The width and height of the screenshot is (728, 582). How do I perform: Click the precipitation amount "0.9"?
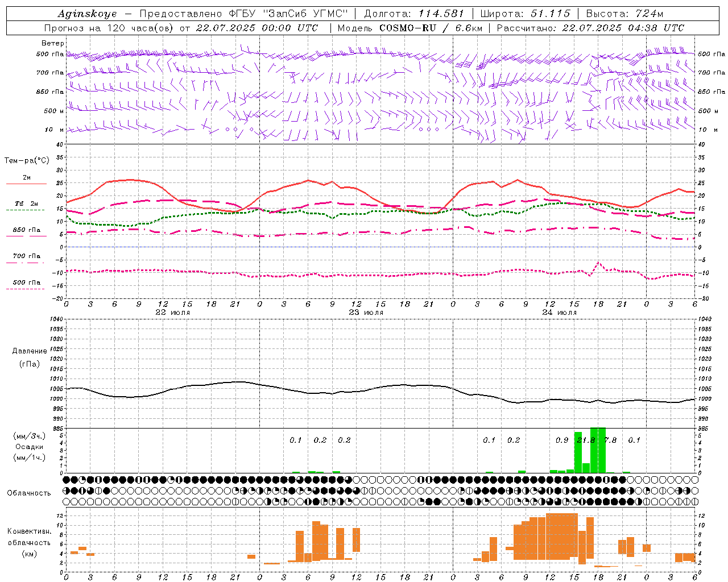[x=562, y=440]
